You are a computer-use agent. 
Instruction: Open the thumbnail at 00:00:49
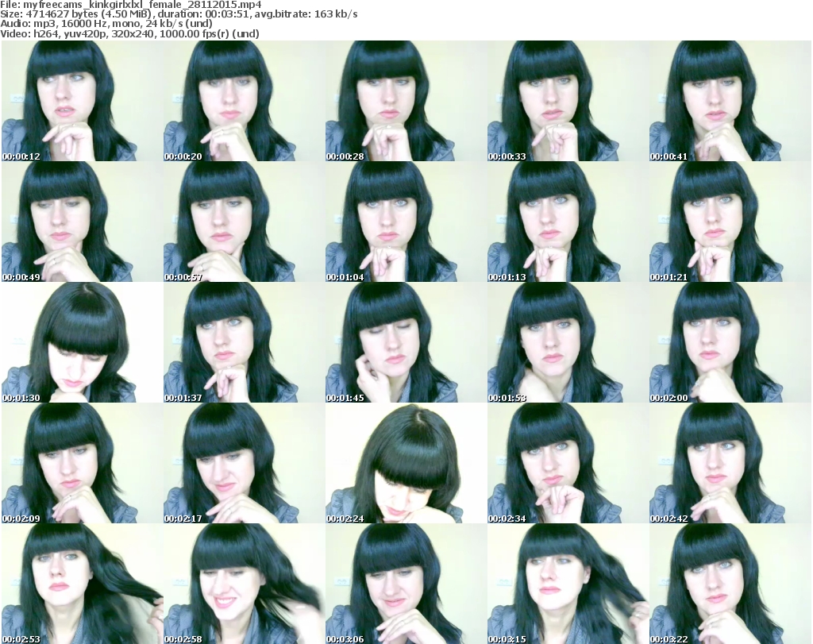82,222
